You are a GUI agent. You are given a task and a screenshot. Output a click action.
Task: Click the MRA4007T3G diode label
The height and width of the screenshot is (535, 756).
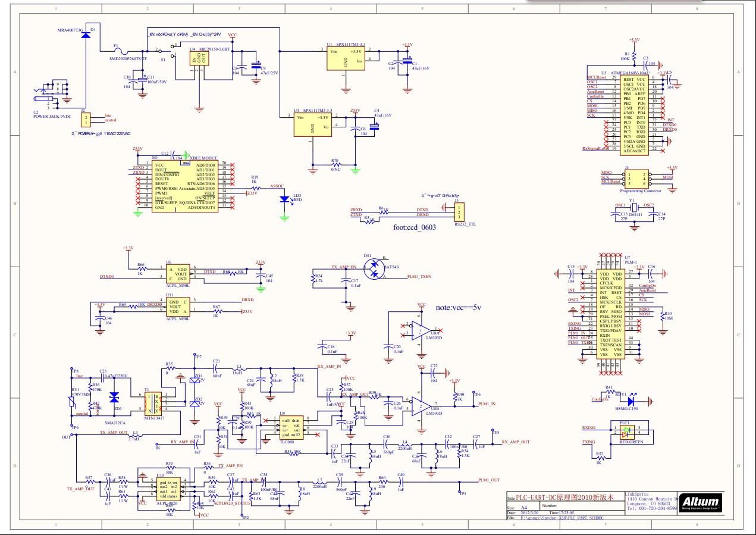[70, 30]
